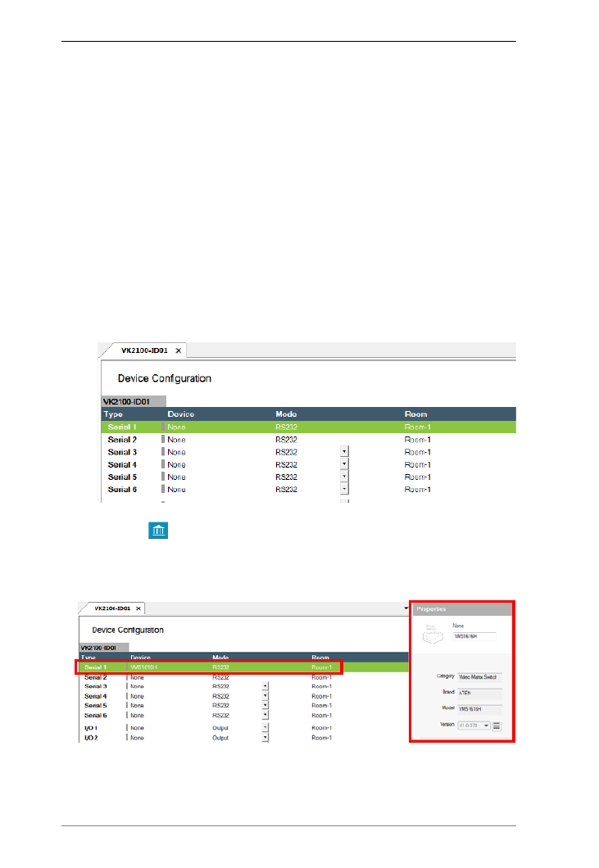Click the Name field containing VM51616H
This screenshot has width=599, height=868.
[474, 636]
